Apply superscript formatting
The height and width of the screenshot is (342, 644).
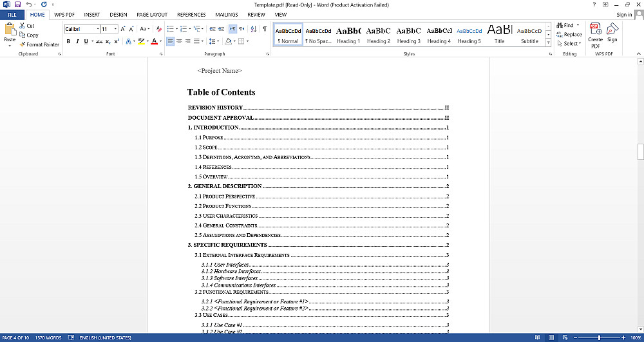[x=117, y=41]
